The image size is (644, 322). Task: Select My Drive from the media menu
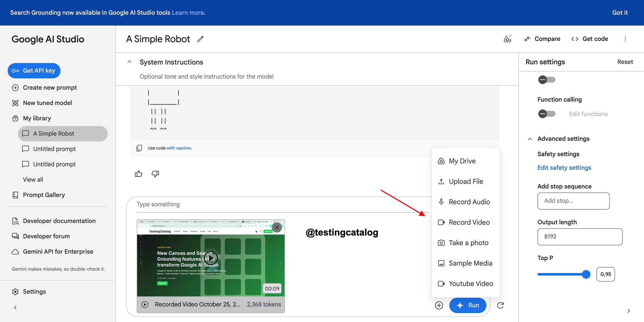466,161
